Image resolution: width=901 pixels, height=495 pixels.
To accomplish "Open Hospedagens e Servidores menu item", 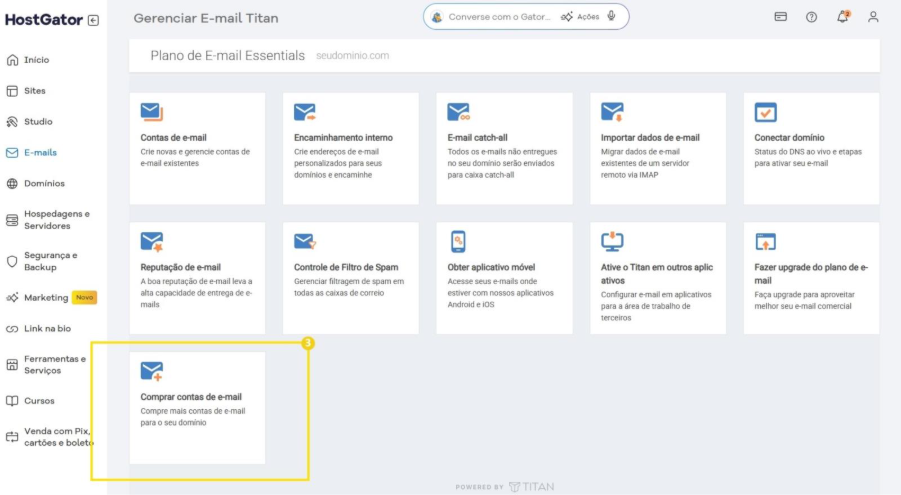I will coord(57,220).
